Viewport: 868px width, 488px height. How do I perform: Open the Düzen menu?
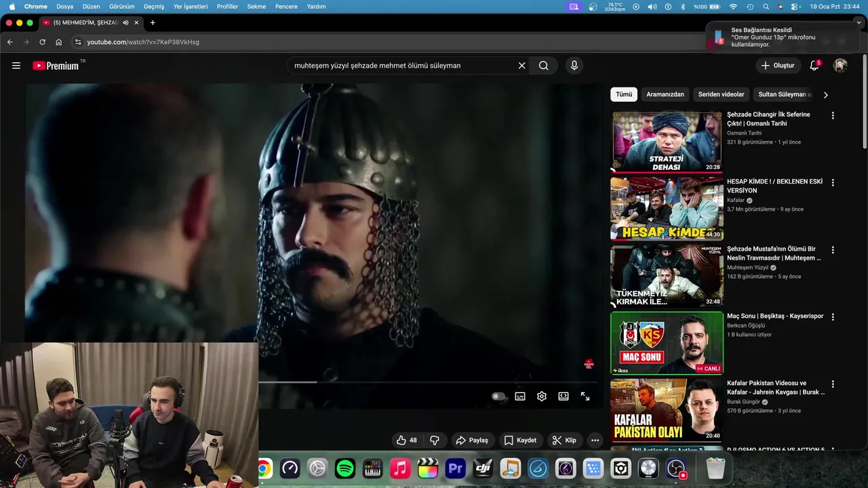click(x=91, y=6)
